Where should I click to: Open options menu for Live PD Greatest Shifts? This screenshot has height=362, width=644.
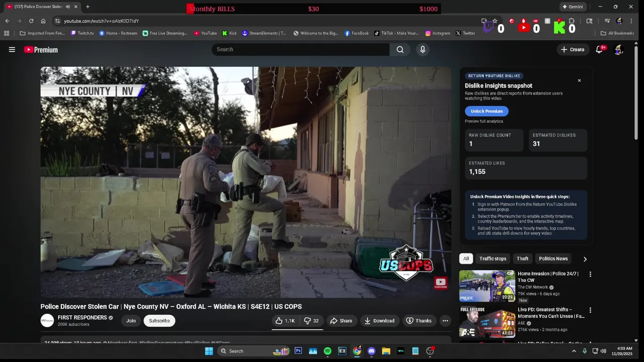pos(590,310)
